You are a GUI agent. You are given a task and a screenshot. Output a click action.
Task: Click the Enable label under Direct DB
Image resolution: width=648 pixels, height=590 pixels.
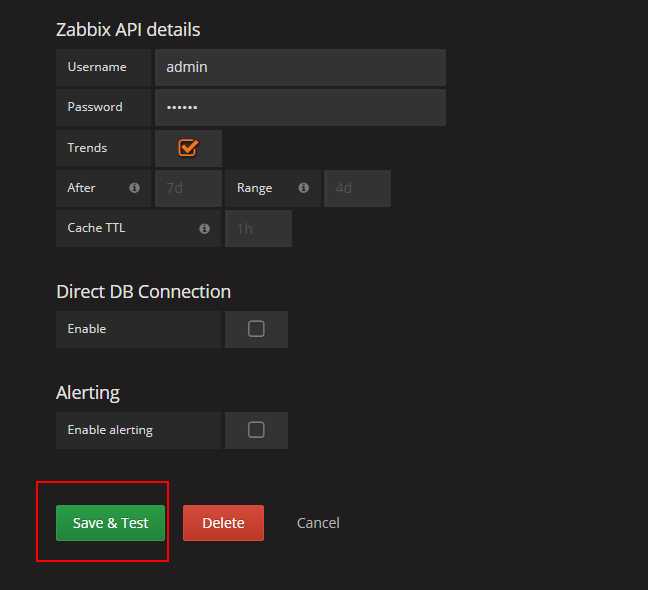(87, 329)
